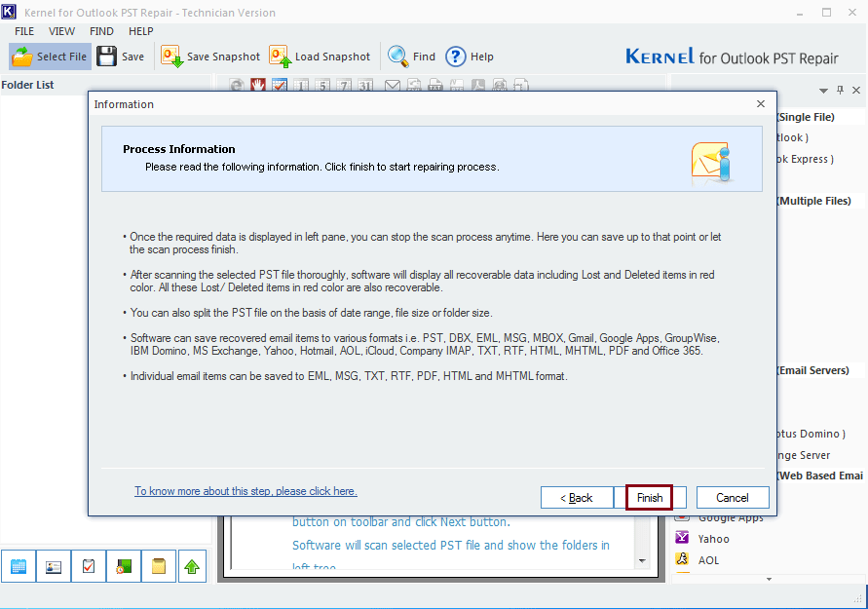Toggle the right pane pin icon

(x=841, y=90)
